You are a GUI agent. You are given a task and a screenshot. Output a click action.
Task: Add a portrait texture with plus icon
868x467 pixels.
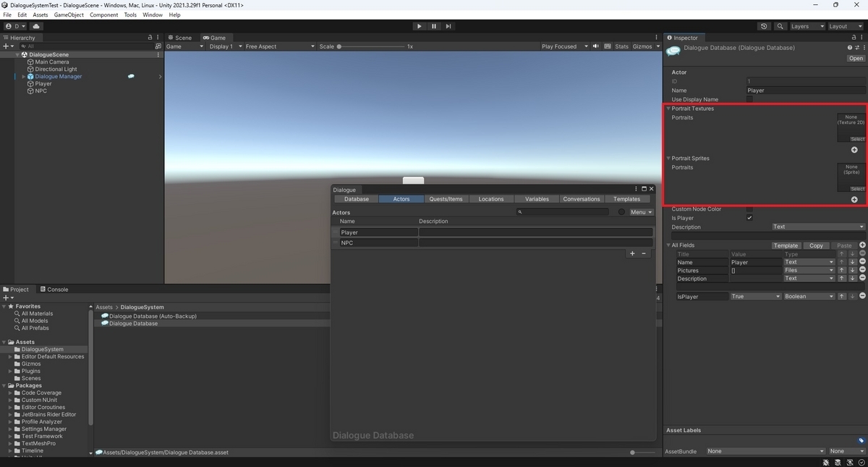[x=854, y=150]
